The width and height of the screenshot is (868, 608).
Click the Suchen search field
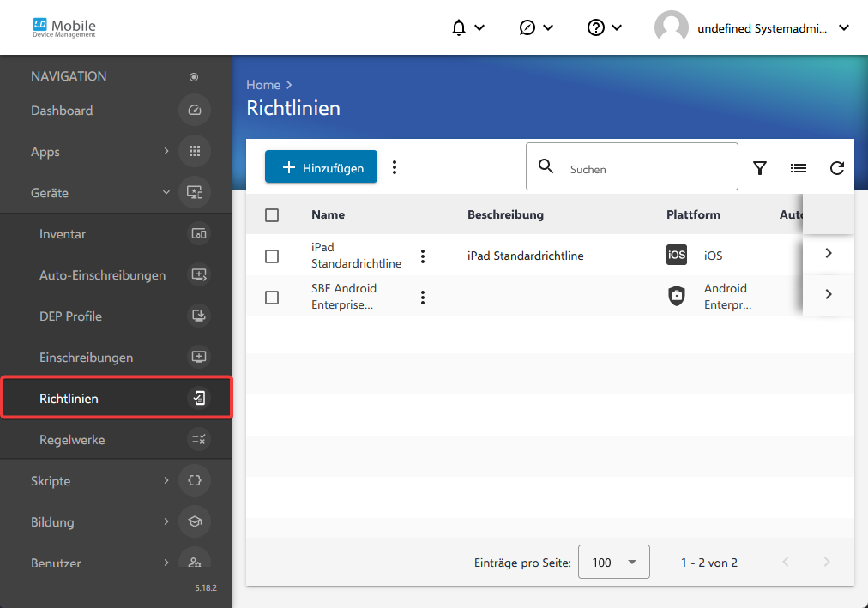pyautogui.click(x=631, y=166)
